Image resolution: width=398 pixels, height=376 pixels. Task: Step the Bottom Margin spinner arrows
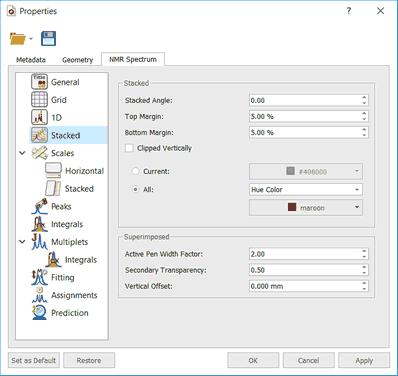coord(364,132)
